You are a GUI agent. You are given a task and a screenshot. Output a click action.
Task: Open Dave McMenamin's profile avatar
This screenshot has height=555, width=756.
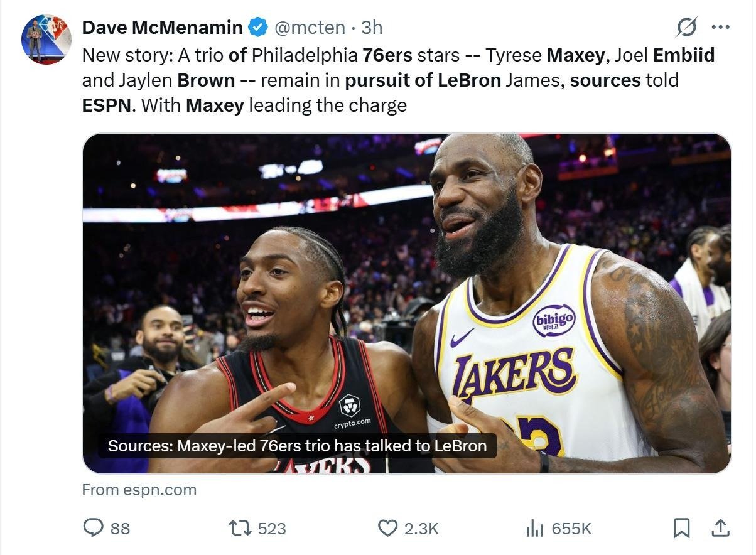(x=46, y=40)
